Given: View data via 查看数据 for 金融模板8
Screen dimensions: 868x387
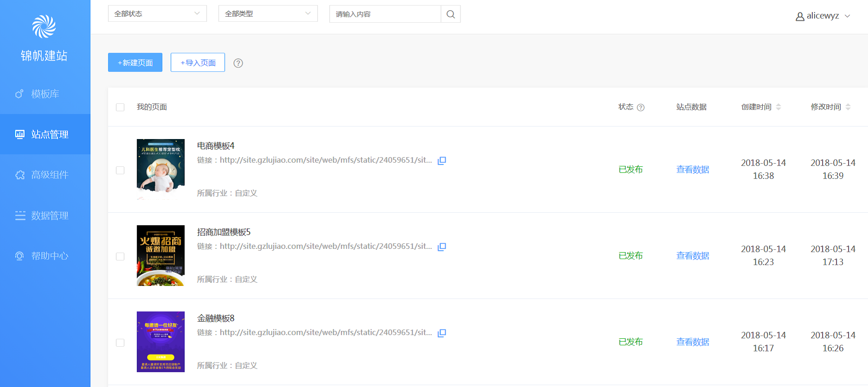Looking at the screenshot, I should (692, 342).
